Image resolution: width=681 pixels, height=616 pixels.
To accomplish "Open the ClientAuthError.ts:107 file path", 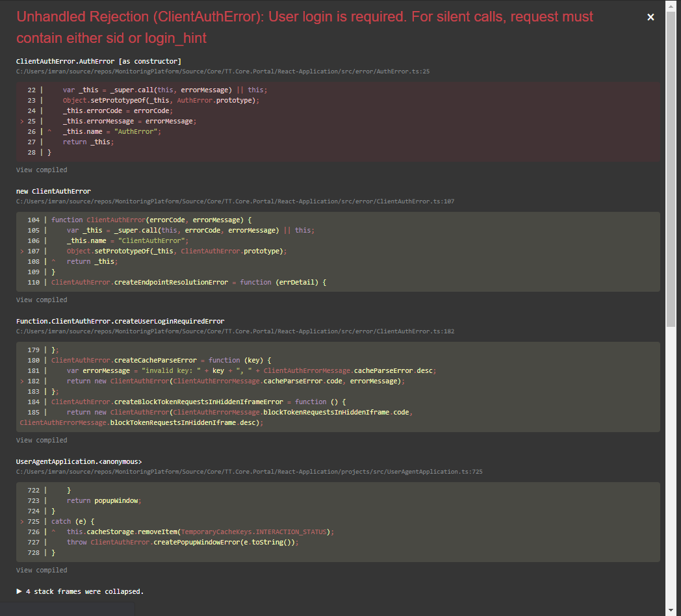I will [x=235, y=201].
